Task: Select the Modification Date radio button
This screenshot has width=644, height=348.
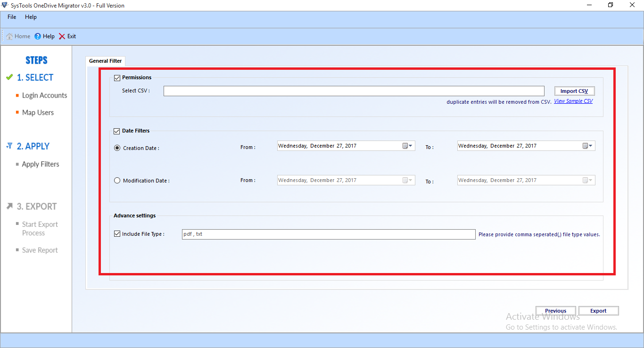Action: pyautogui.click(x=117, y=180)
